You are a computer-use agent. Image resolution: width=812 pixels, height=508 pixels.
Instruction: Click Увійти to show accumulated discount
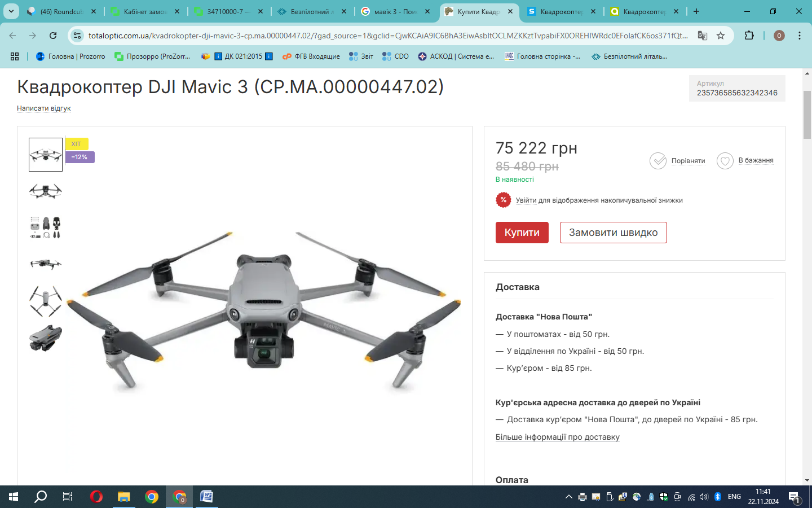tap(526, 200)
